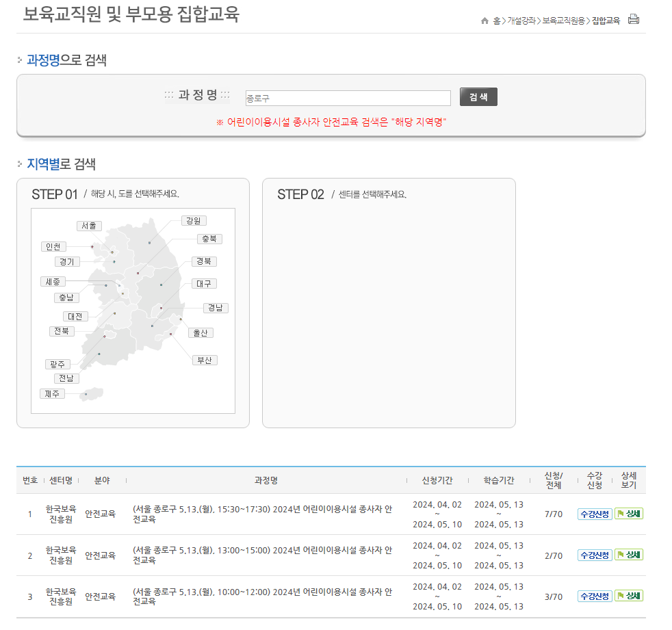Click the home icon in the breadcrumb

click(x=484, y=19)
